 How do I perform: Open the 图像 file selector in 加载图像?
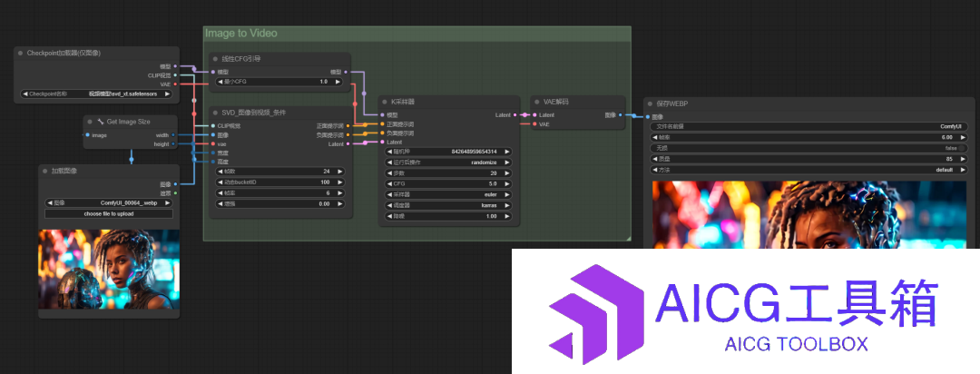pyautogui.click(x=109, y=202)
